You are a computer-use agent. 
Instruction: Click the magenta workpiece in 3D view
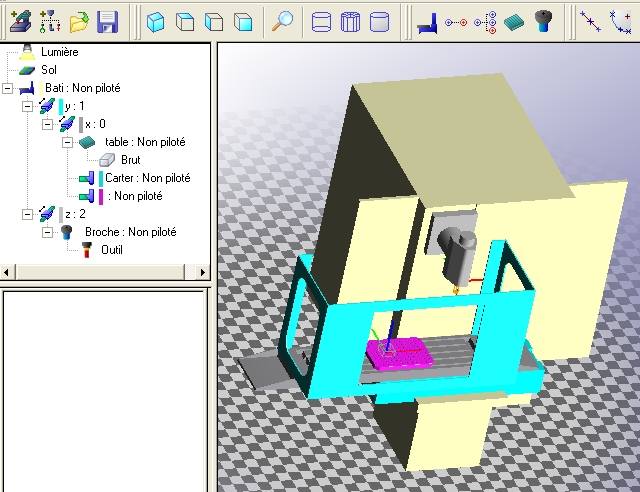pos(400,354)
